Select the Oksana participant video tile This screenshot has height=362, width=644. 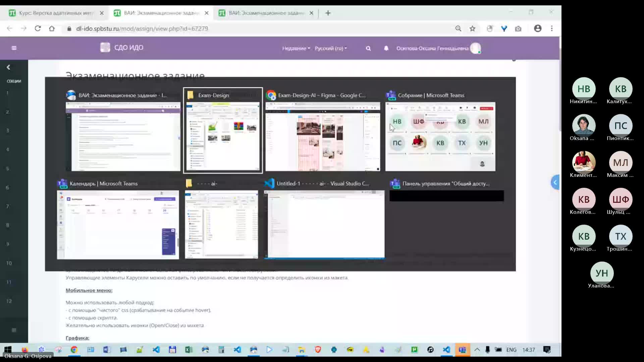(x=584, y=126)
